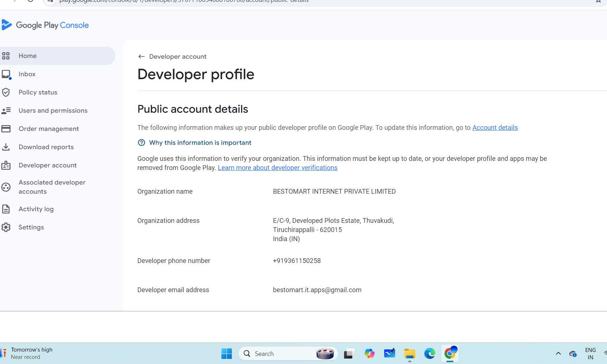607x364 pixels.
Task: Click the phone number +919361150258
Action: click(x=297, y=261)
